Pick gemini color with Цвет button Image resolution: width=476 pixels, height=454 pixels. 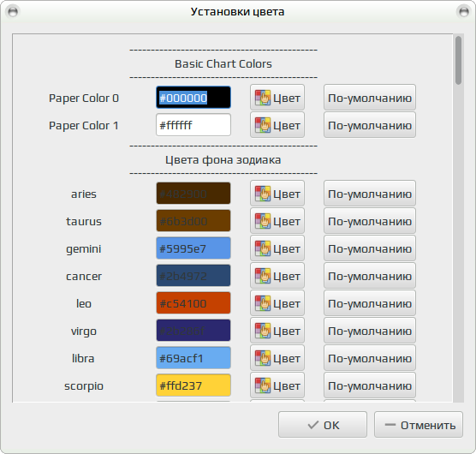pyautogui.click(x=277, y=248)
